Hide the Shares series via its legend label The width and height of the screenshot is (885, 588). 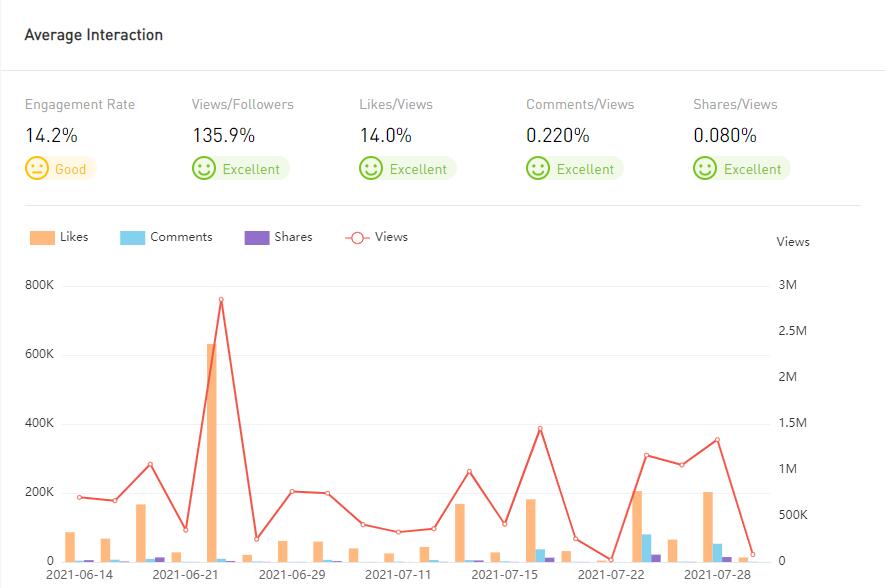293,237
